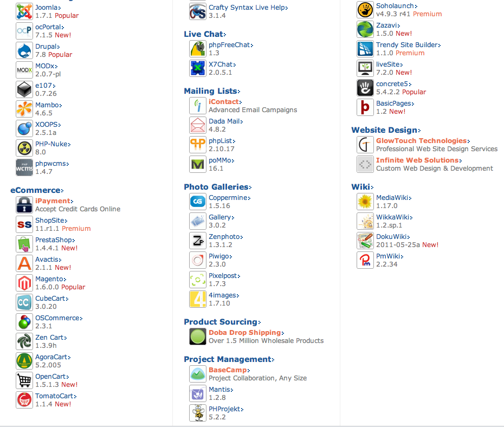
Task: Click the concrete5 hand icon
Action: coord(365,88)
